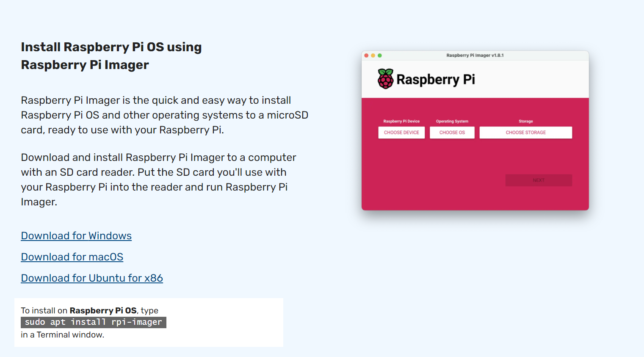
Task: Click the 'Raspberry Pi' wordmark text beside logo
Action: pos(436,80)
